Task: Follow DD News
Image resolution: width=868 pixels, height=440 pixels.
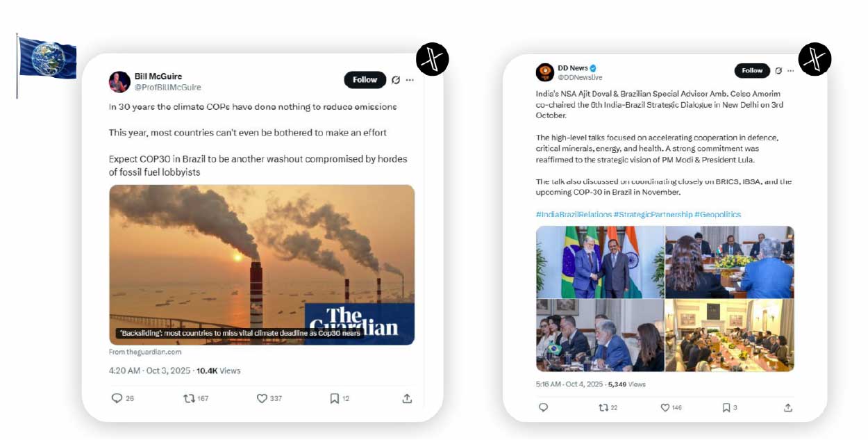Action: [x=753, y=70]
